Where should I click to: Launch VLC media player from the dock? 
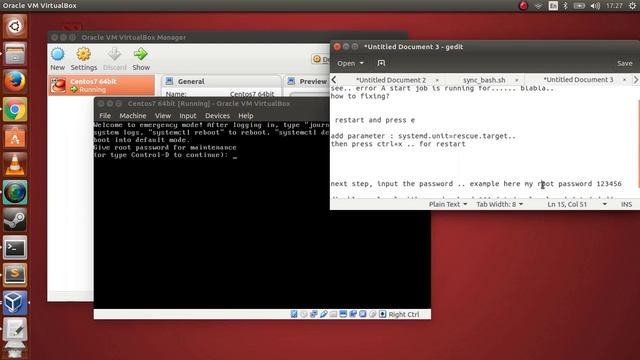[15, 164]
